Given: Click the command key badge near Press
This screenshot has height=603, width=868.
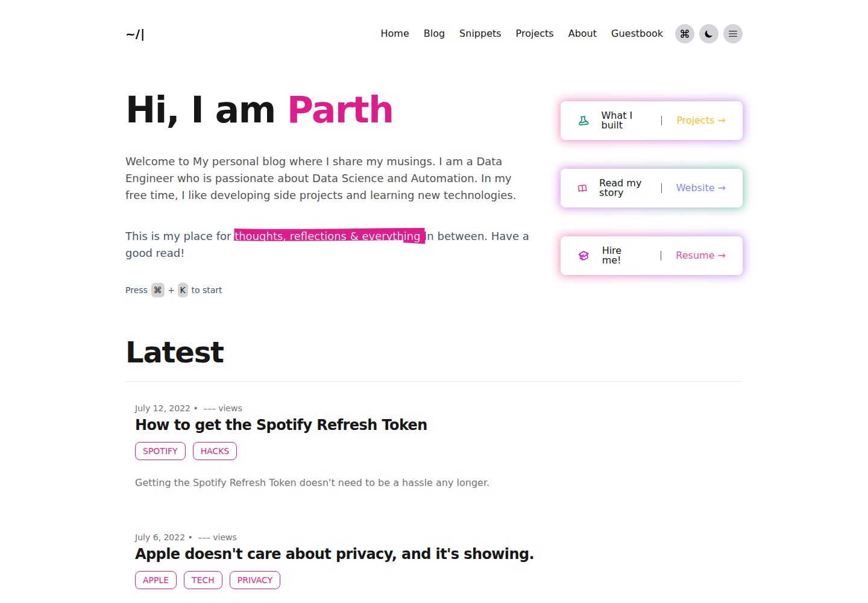Looking at the screenshot, I should tap(158, 290).
